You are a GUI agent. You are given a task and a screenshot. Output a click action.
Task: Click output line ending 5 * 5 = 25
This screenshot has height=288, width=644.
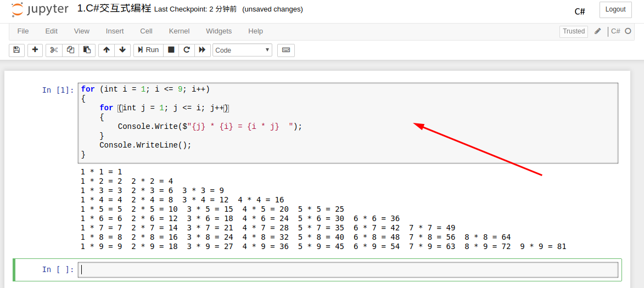click(212, 209)
